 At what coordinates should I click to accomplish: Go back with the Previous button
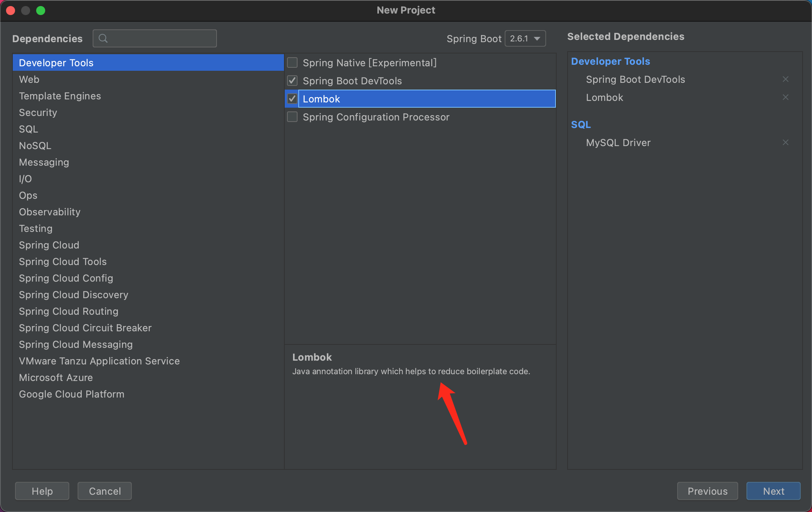coord(707,491)
